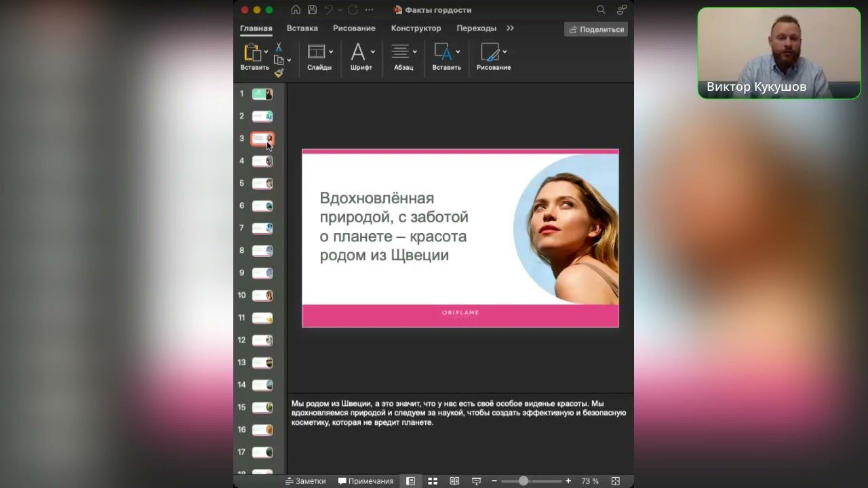This screenshot has height=488, width=868.
Task: Select slide 10 thumbnail
Action: click(x=262, y=296)
